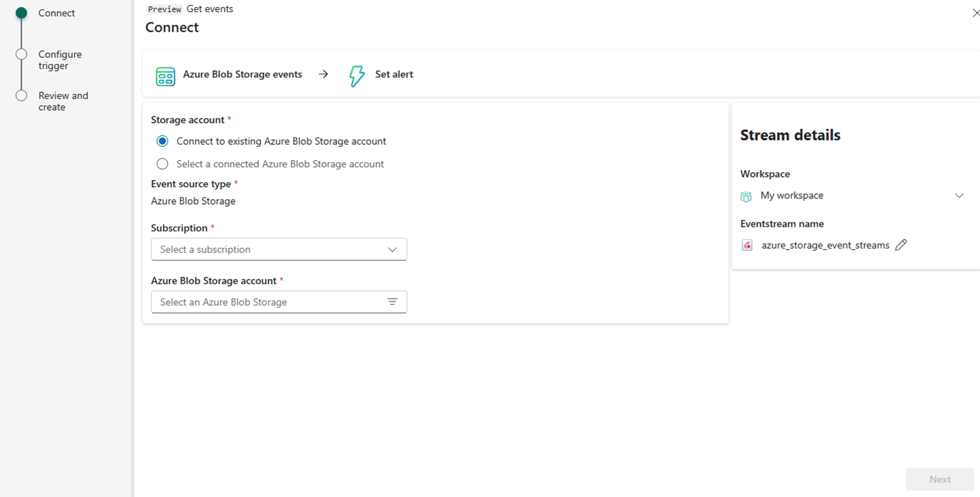Click the filter icon in Blob Storage field
The image size is (980, 497).
click(392, 302)
